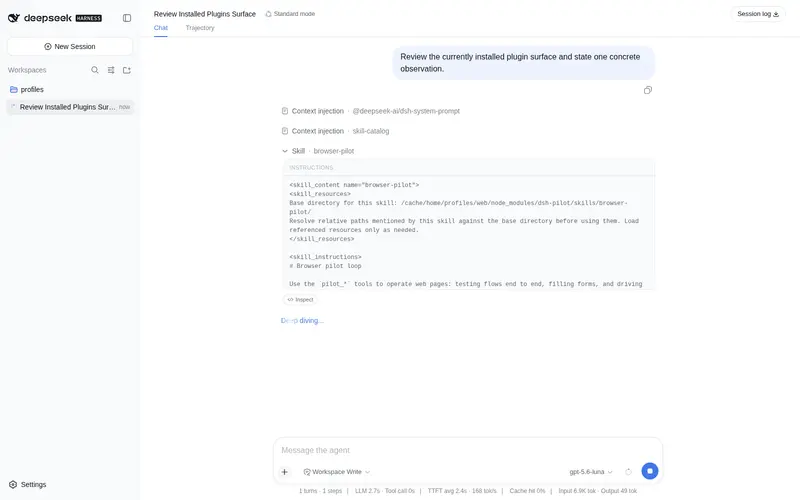Click the spinner icon beside model
This screenshot has height=500, width=800.
tap(629, 472)
